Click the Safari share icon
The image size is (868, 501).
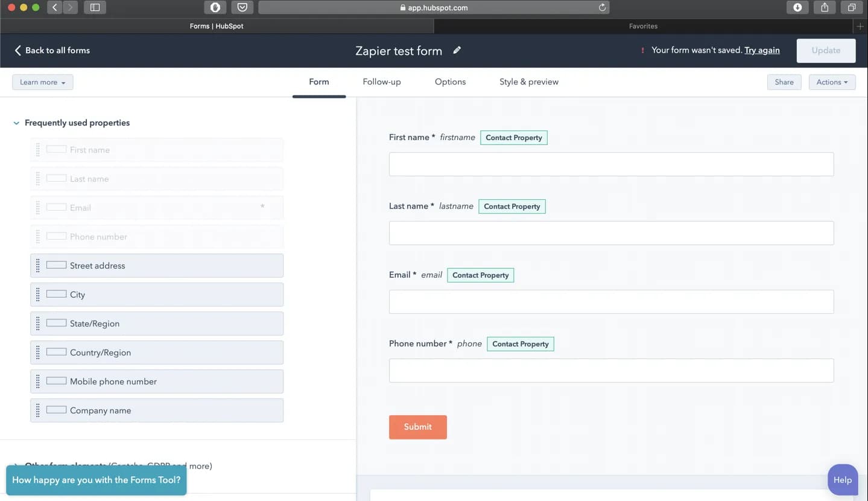825,7
